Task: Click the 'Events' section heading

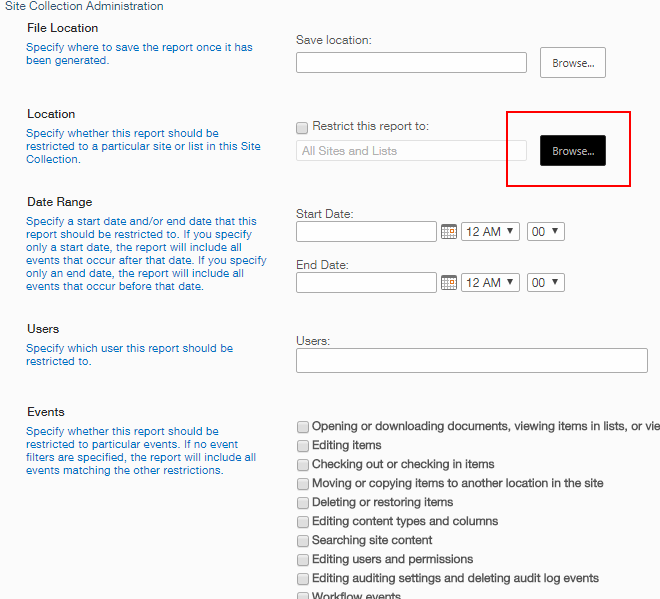Action: 46,412
